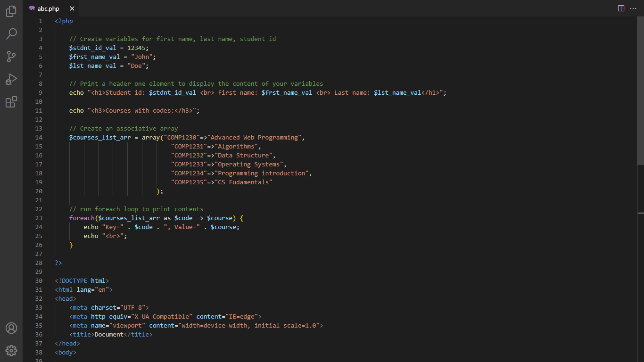Click the closing ?> PHP tag

pos(58,263)
